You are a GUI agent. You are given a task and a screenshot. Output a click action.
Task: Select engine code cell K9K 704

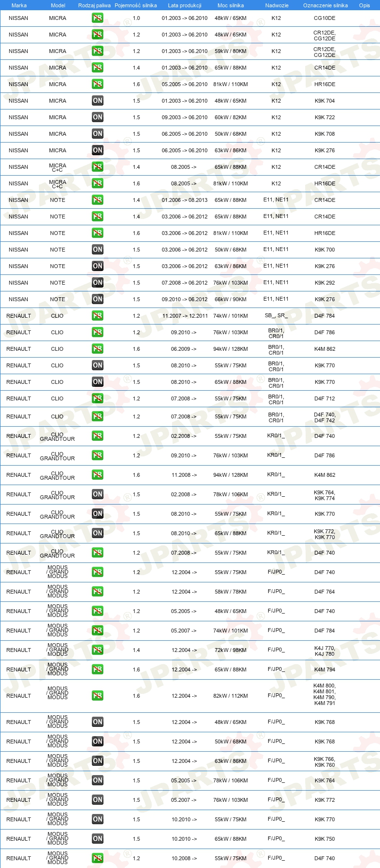click(x=325, y=101)
